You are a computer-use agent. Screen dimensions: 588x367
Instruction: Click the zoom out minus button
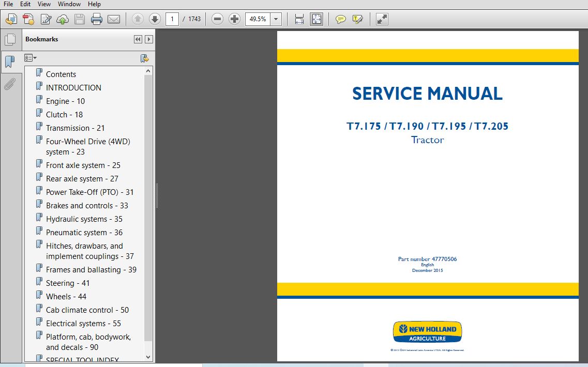point(217,19)
